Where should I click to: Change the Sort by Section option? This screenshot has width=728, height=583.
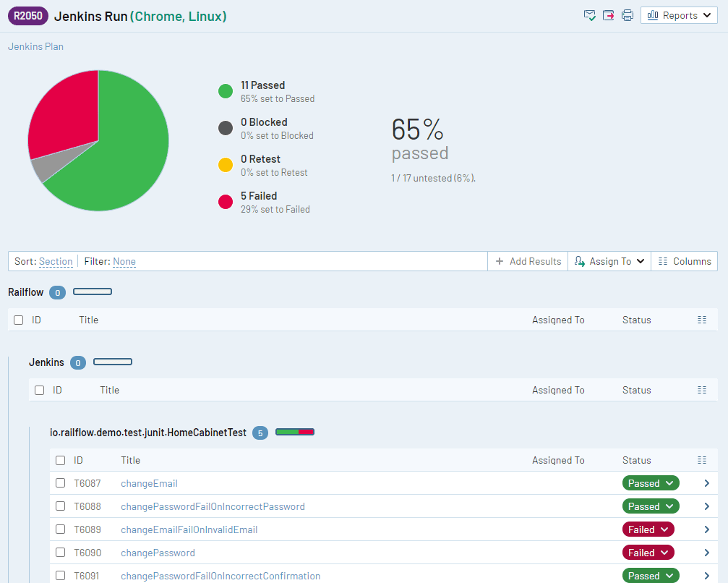click(56, 262)
